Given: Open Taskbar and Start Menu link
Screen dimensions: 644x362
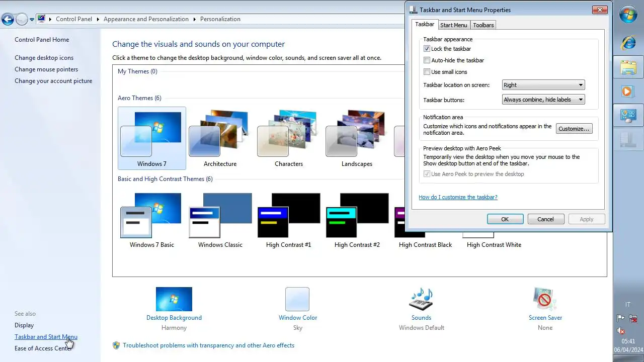Looking at the screenshot, I should point(46,337).
